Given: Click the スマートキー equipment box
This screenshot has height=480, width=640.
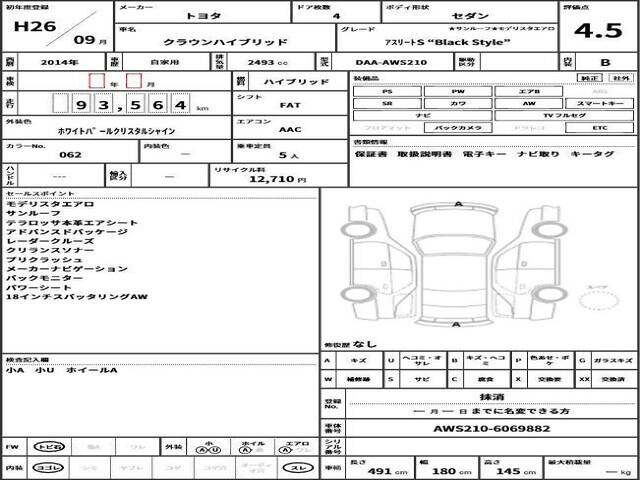Looking at the screenshot, I should click(599, 103).
